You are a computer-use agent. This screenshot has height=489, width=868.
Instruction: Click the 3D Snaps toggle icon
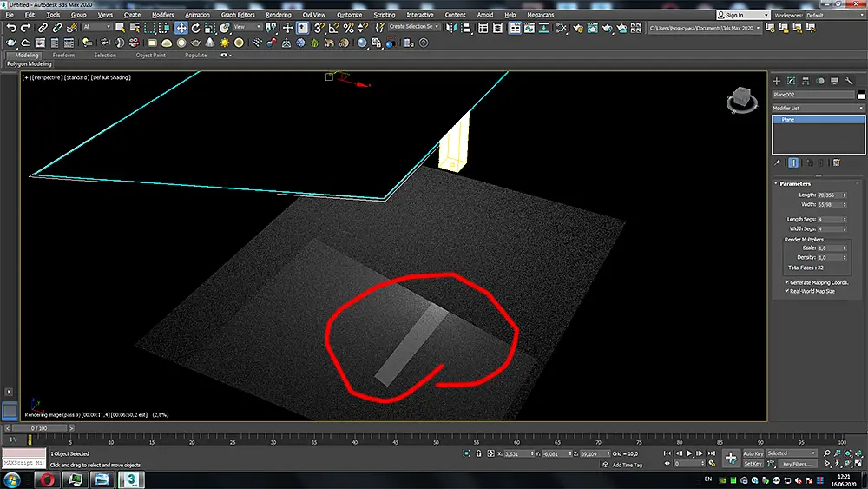[319, 27]
